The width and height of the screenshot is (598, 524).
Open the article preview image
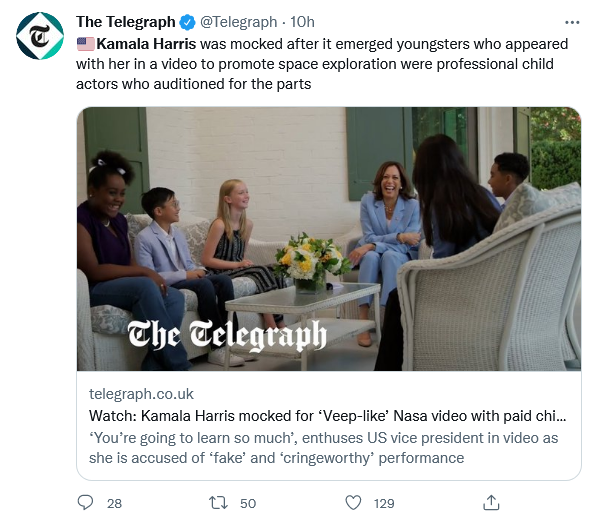coord(329,239)
